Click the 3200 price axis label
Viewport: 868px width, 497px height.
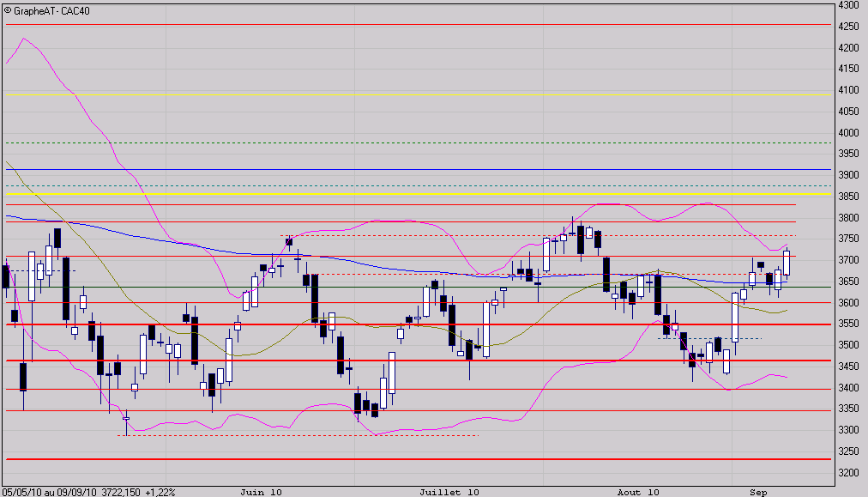[848, 473]
